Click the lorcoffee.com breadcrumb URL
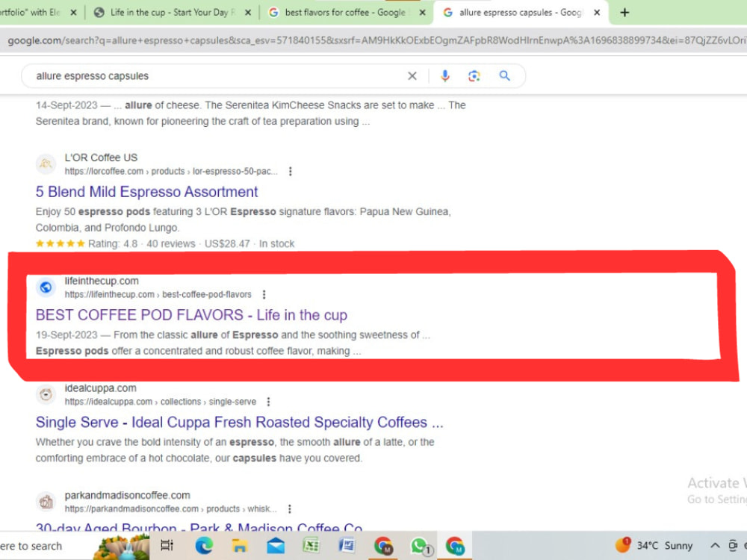This screenshot has width=747, height=560. point(171,172)
